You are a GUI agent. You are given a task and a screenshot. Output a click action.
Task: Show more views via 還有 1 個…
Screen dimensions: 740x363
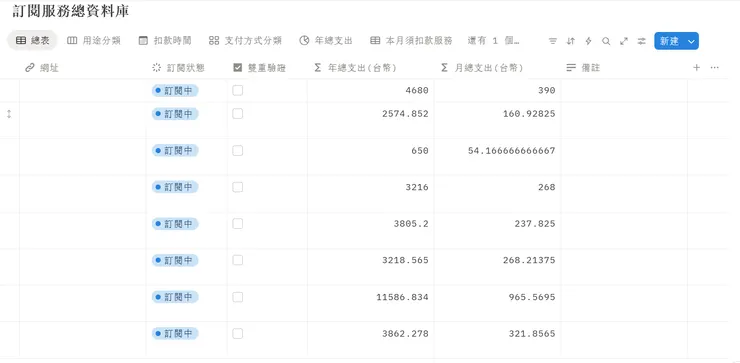[x=494, y=41]
